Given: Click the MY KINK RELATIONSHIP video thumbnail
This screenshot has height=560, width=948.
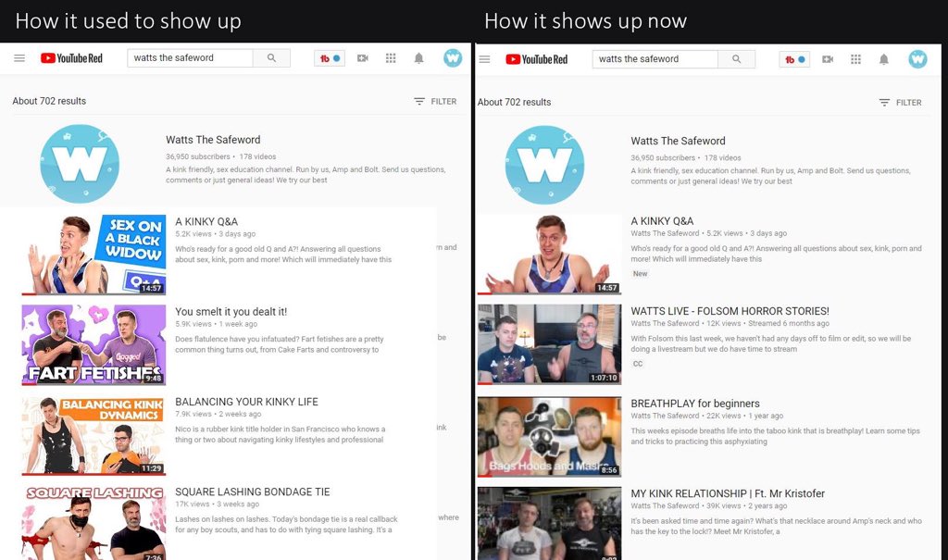Looking at the screenshot, I should click(549, 523).
